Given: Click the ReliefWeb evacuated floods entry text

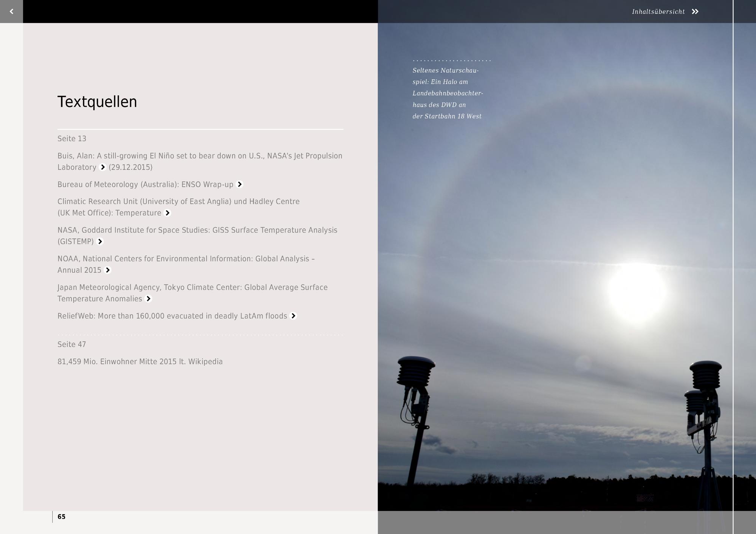Looking at the screenshot, I should pyautogui.click(x=172, y=316).
